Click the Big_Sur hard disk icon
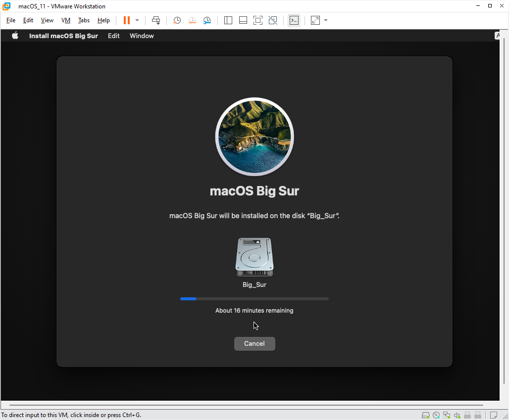The height and width of the screenshot is (420, 509). (254, 257)
